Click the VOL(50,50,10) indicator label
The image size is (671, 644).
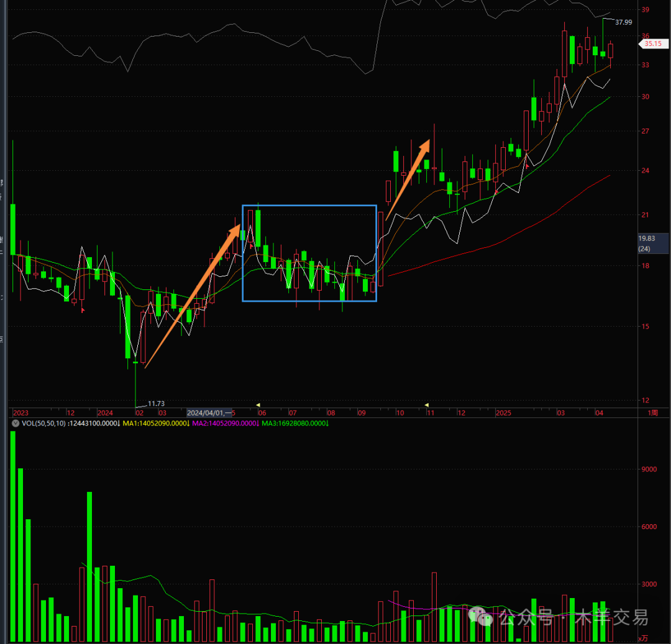click(x=43, y=424)
